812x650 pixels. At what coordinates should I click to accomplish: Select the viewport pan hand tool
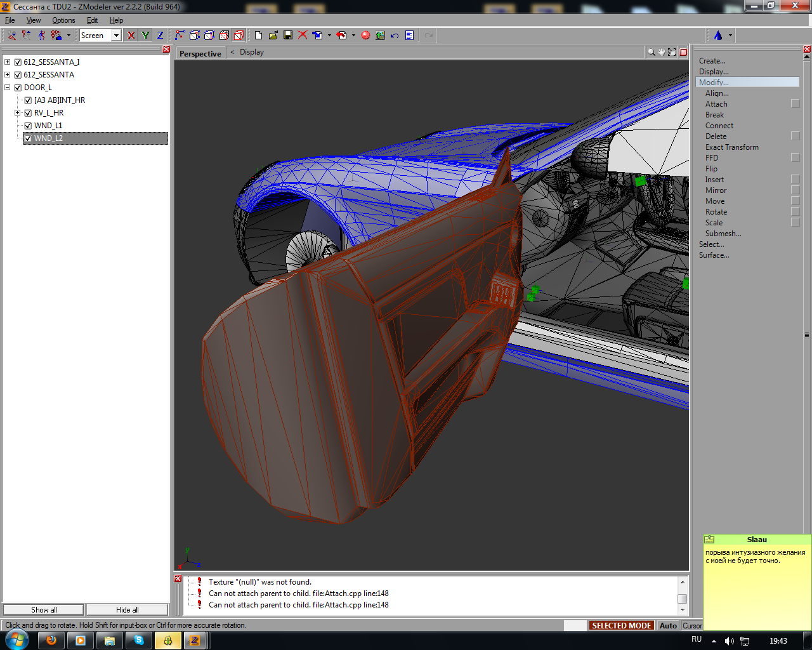pos(661,53)
